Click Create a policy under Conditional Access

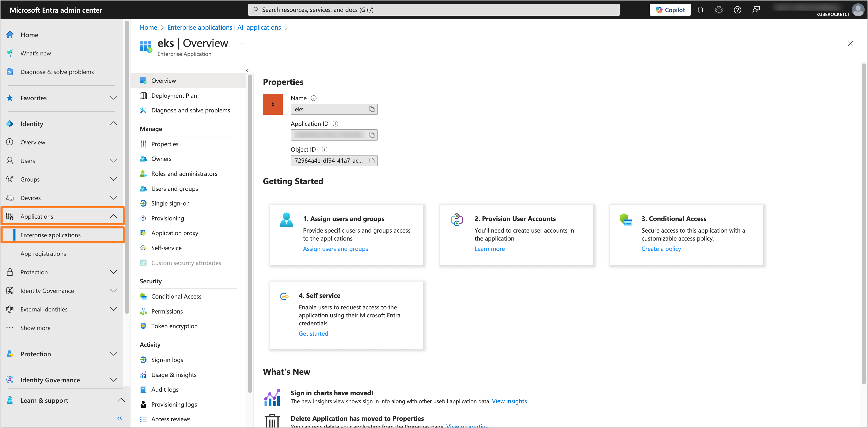tap(661, 249)
